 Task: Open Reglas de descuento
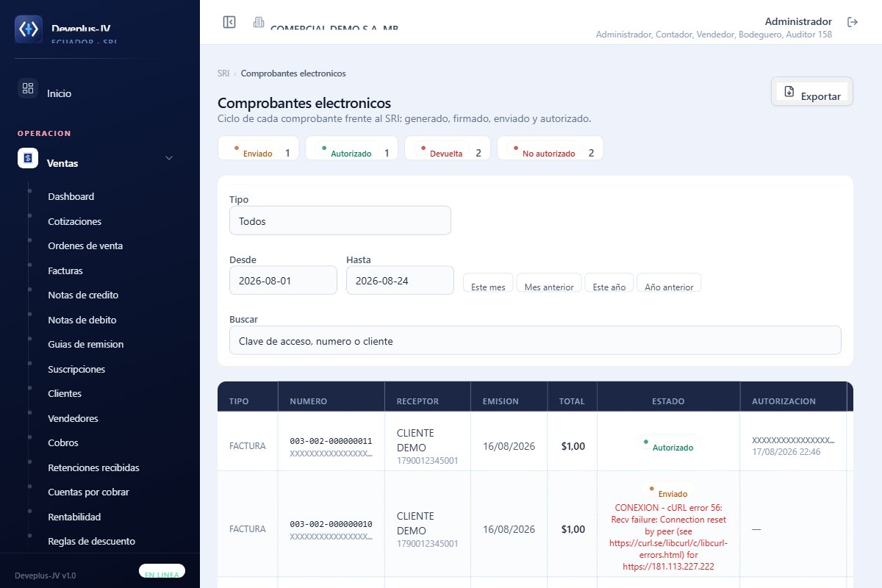(x=91, y=541)
